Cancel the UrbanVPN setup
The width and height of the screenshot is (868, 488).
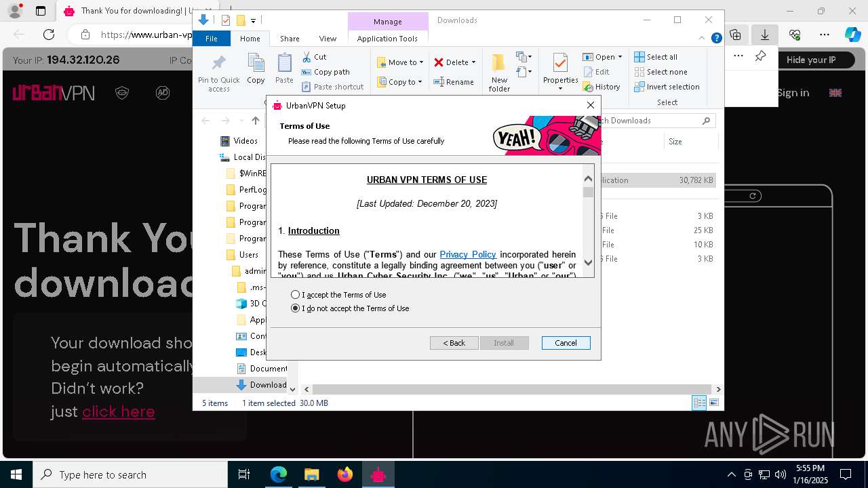pos(566,343)
